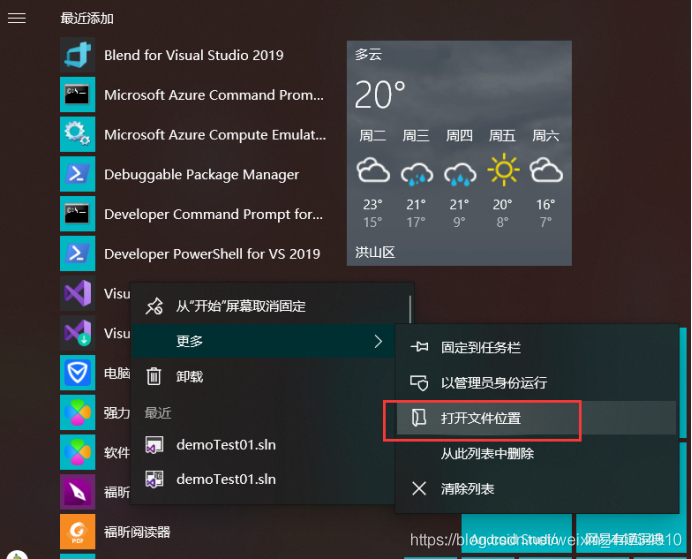The height and width of the screenshot is (559, 692).
Task: Open 福昕阅读器 app entry
Action: 194,531
